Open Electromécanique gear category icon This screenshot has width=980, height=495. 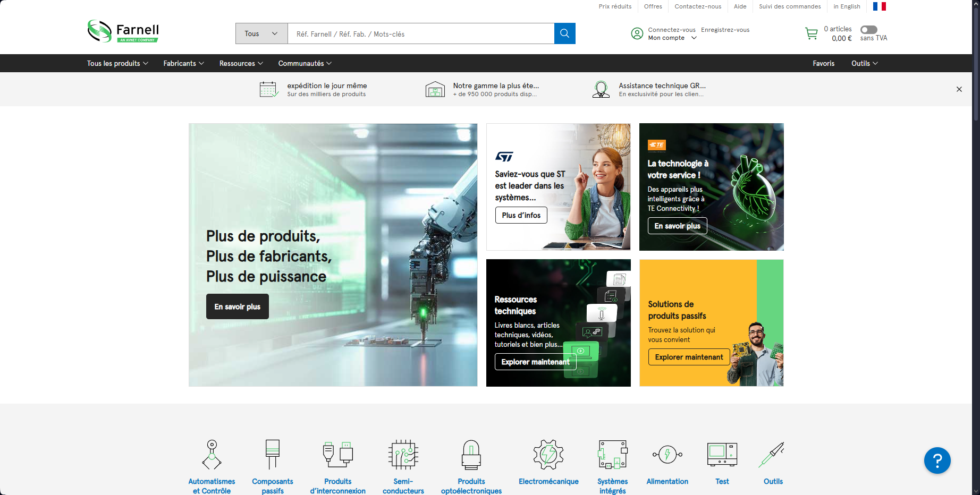pos(548,454)
